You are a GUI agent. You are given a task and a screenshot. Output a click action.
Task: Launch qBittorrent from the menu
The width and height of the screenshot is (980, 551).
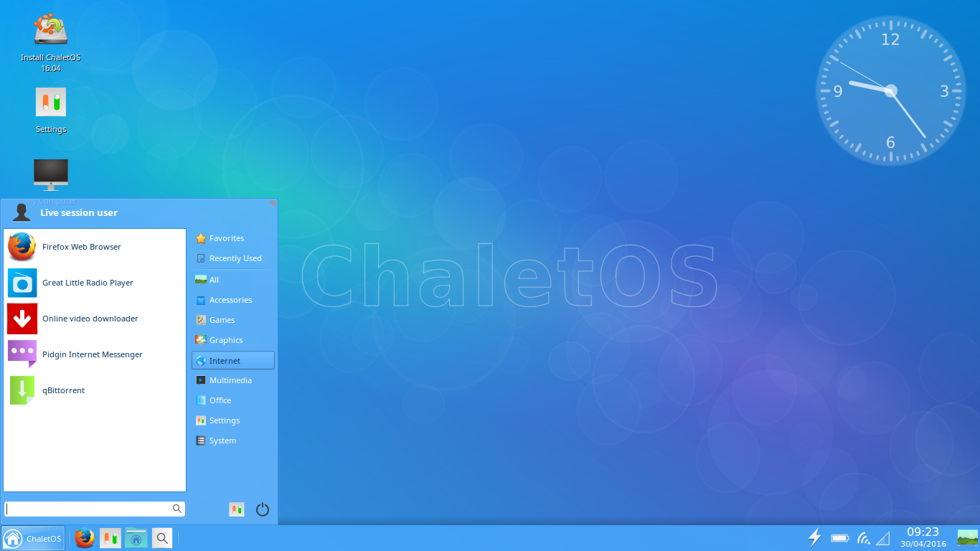95,390
